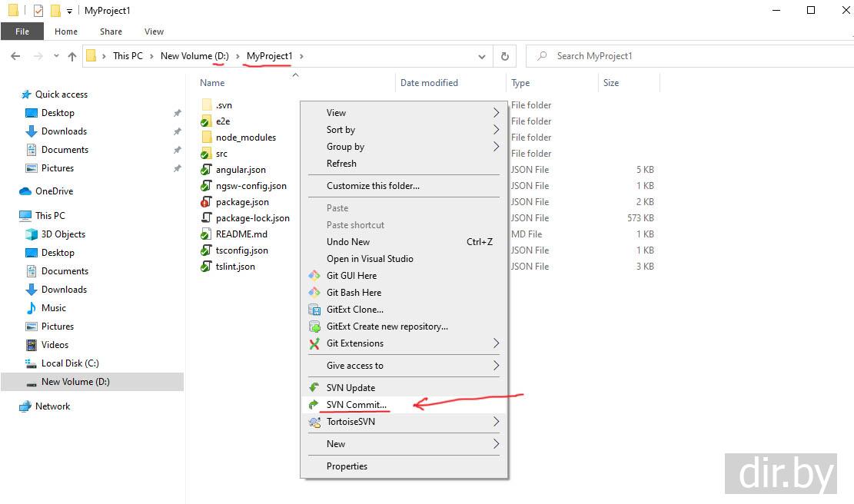Open the File ribbon tab
Viewport: 854px width, 504px height.
pos(22,31)
